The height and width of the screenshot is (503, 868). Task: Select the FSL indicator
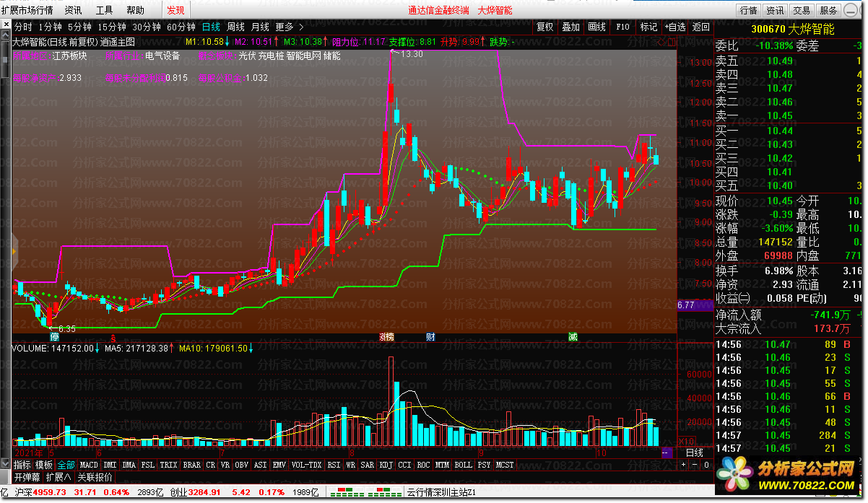point(148,465)
